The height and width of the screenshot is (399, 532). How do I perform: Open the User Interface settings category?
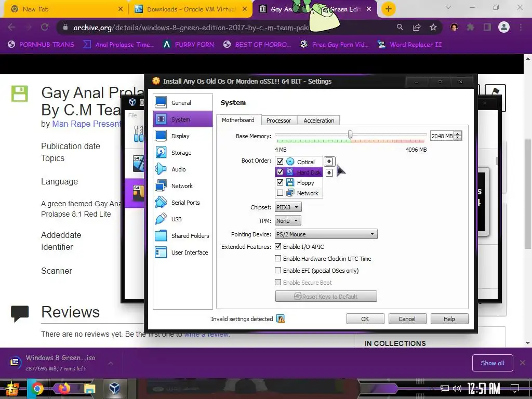[182, 252]
